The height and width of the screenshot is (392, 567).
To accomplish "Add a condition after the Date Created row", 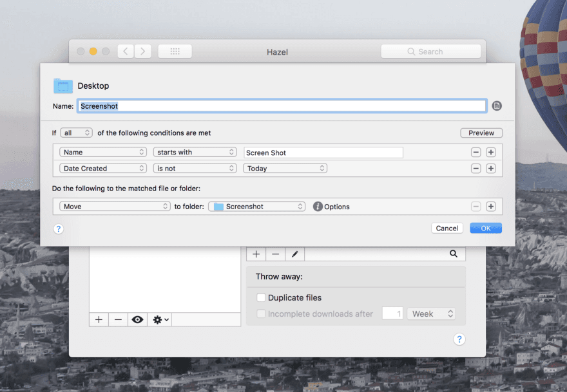I will (x=491, y=169).
